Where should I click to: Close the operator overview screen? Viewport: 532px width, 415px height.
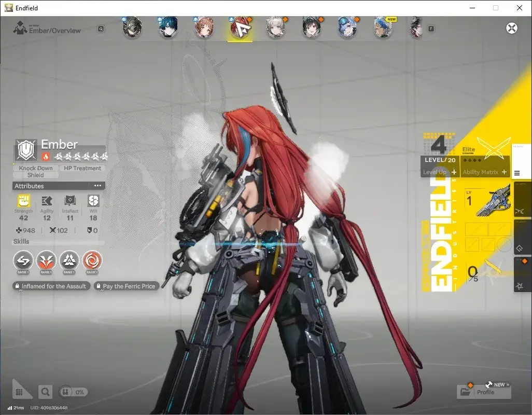512,28
